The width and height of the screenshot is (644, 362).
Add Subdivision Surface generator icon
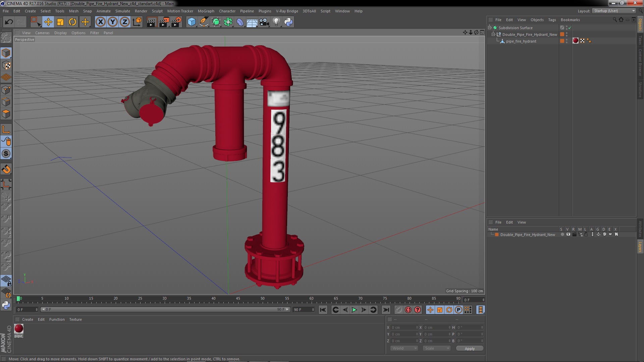[216, 22]
